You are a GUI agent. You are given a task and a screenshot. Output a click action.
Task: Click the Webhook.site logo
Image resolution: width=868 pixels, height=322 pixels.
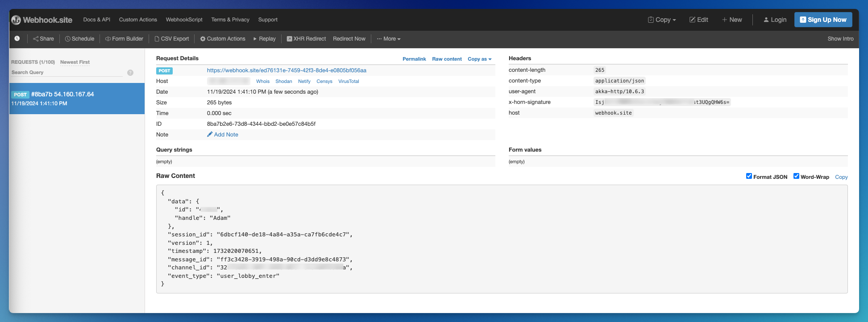pyautogui.click(x=42, y=20)
